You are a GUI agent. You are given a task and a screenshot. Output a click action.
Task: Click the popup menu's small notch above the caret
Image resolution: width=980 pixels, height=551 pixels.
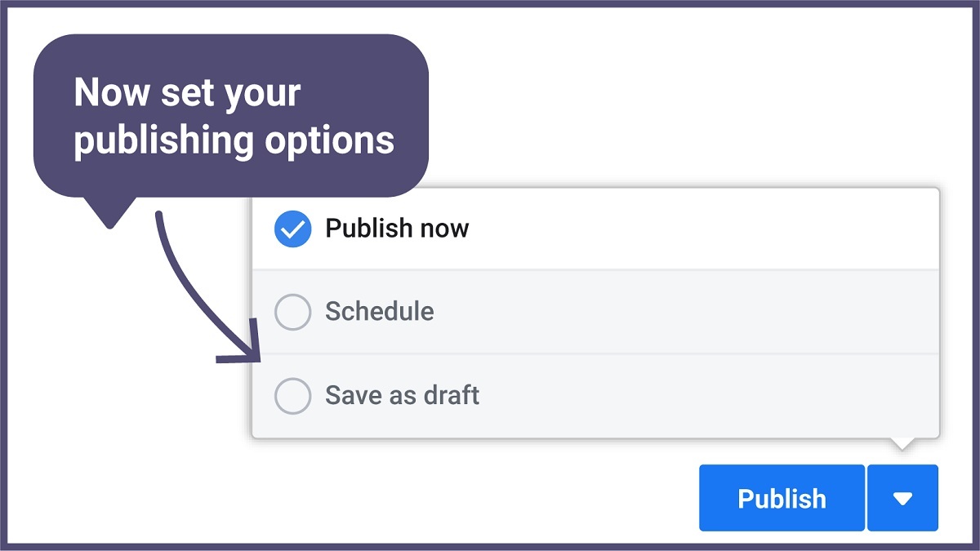point(902,444)
